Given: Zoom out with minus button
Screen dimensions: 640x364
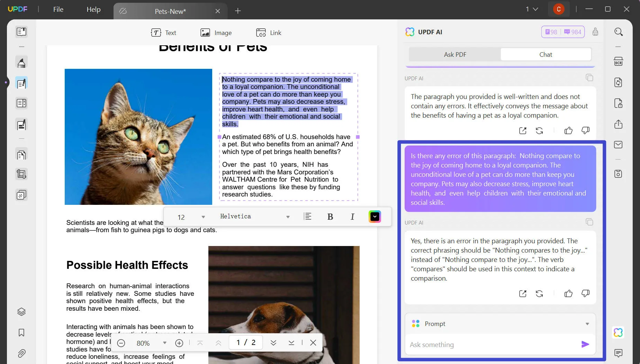Looking at the screenshot, I should 121,343.
